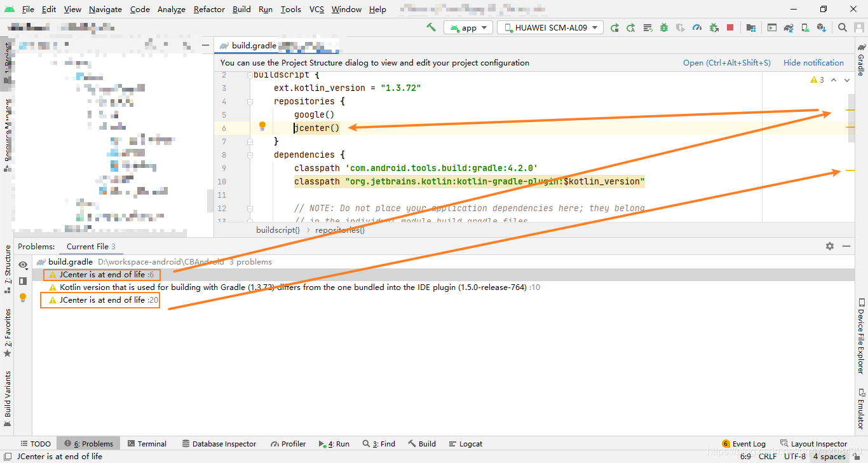
Task: Click the Make Project hammer icon
Action: 431,27
